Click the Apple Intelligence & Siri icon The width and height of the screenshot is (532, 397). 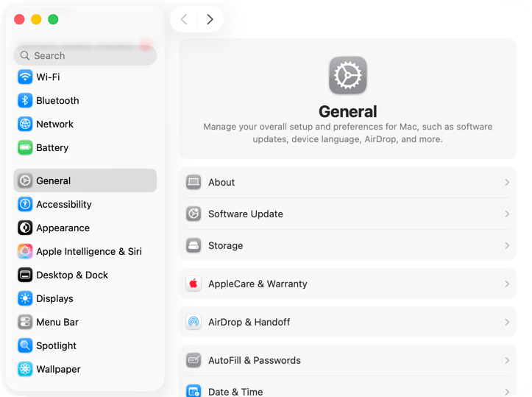point(25,251)
